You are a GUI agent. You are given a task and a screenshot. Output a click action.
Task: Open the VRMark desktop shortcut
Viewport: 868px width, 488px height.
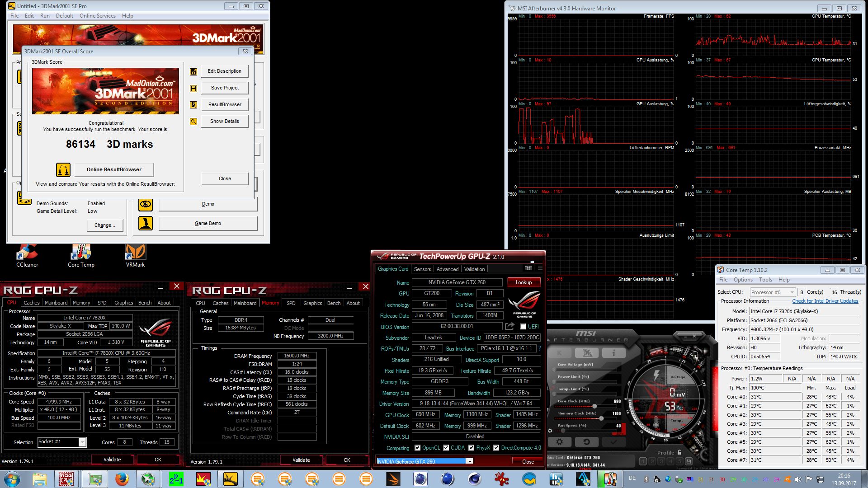point(135,256)
